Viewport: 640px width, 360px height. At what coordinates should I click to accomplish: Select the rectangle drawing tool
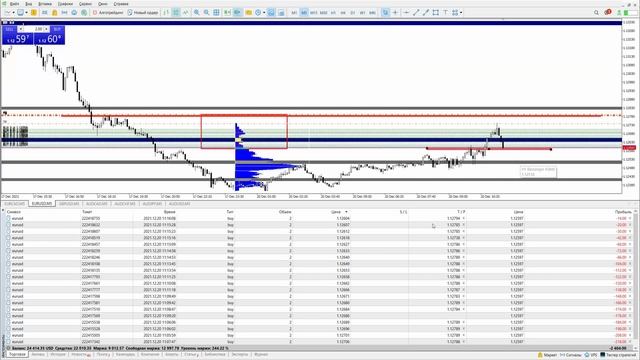click(x=436, y=13)
